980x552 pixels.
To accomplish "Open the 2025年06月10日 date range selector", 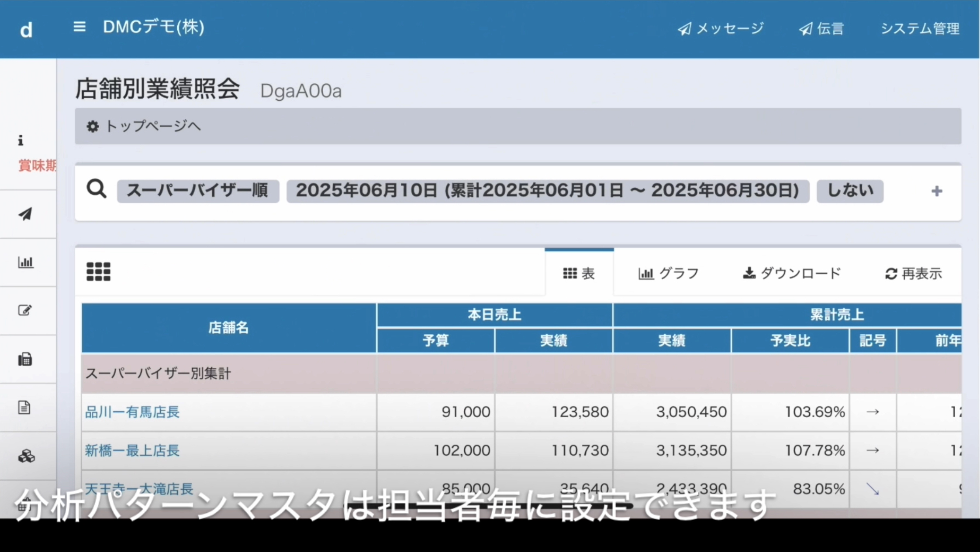I will 548,191.
